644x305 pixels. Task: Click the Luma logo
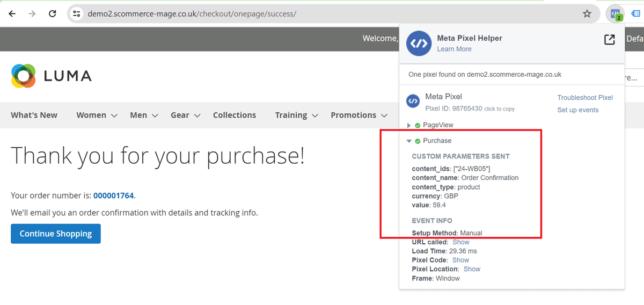click(51, 76)
